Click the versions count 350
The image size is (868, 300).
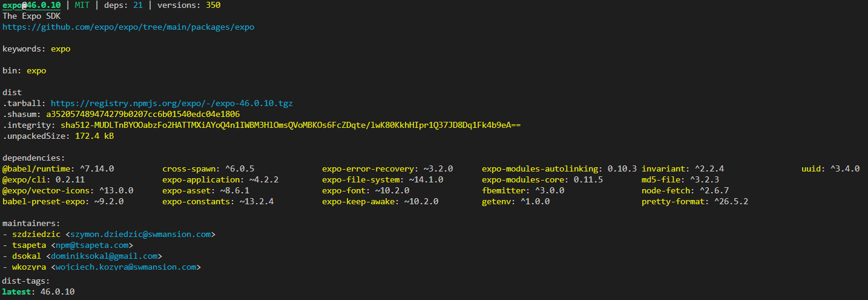tap(213, 5)
